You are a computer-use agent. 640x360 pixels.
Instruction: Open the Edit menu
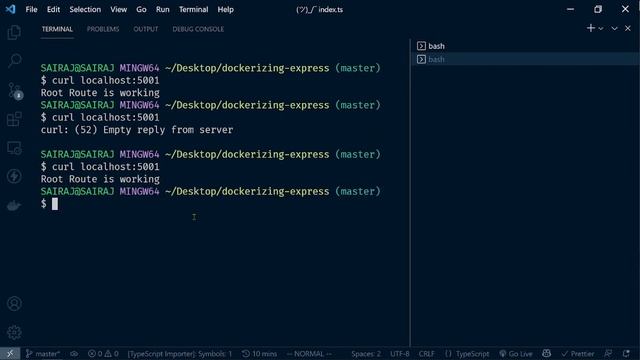[53, 9]
